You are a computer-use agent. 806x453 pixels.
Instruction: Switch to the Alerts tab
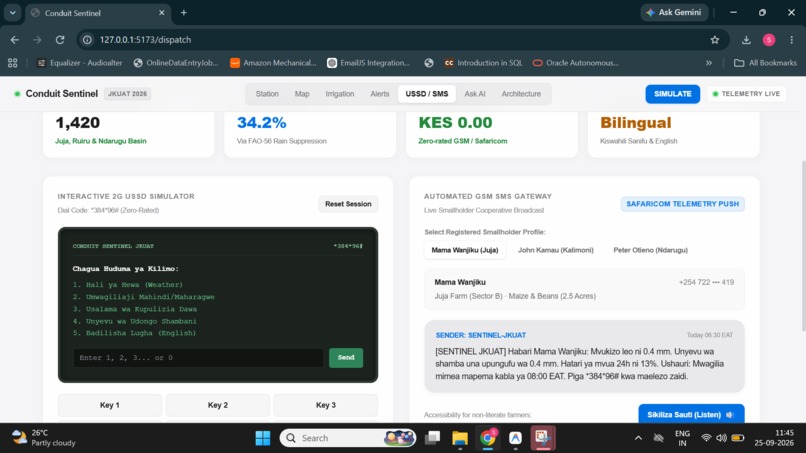coord(379,94)
